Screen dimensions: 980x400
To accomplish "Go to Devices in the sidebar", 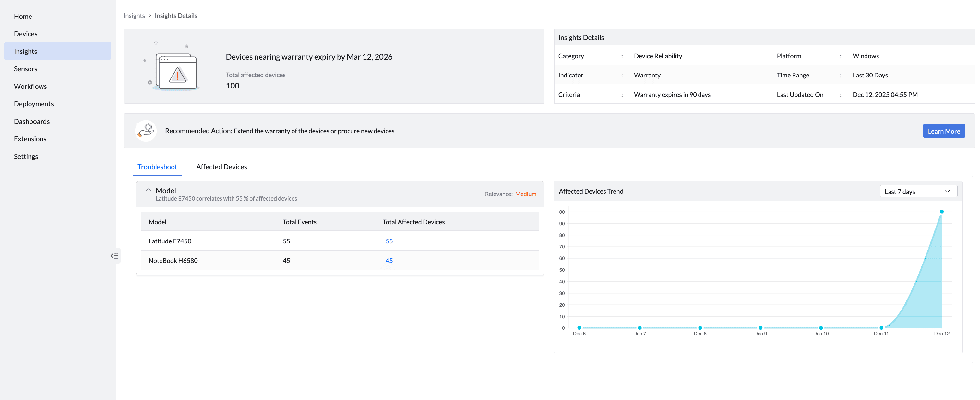I will pyautogui.click(x=26, y=34).
